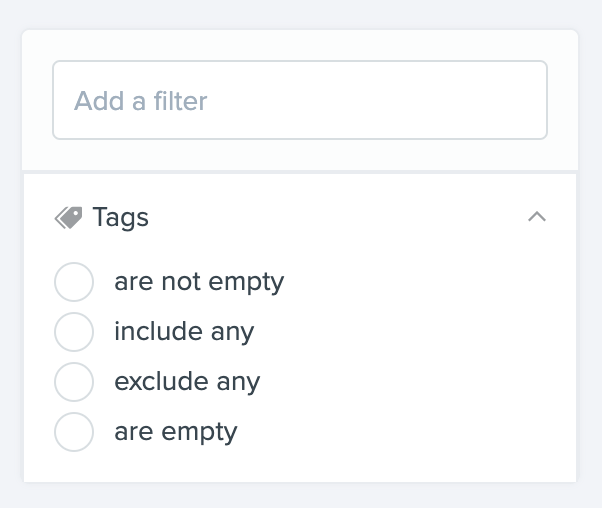Collapse the Tags section chevron

click(x=537, y=217)
